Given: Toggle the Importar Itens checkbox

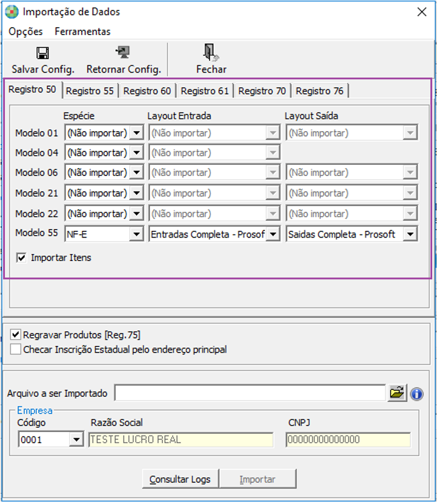Looking at the screenshot, I should pos(22,258).
